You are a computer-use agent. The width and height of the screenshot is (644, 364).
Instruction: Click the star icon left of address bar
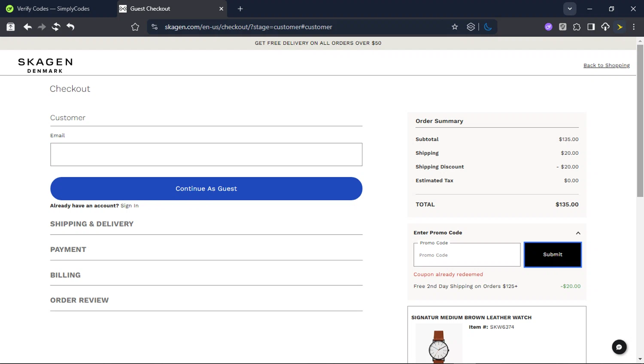pyautogui.click(x=135, y=27)
